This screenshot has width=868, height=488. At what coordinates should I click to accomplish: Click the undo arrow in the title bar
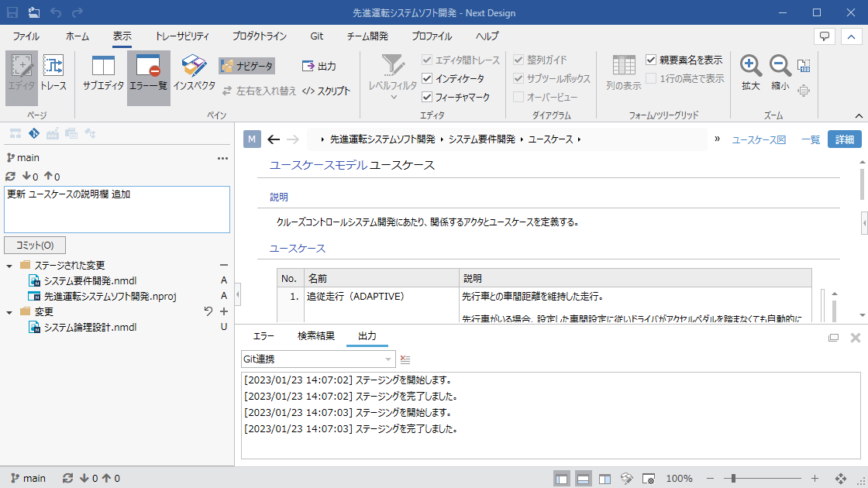56,12
